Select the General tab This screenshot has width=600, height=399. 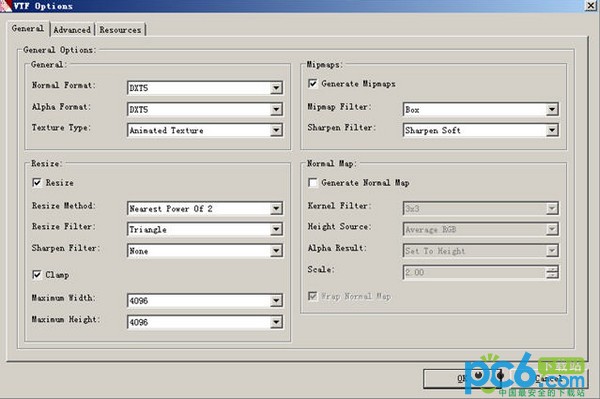click(28, 29)
